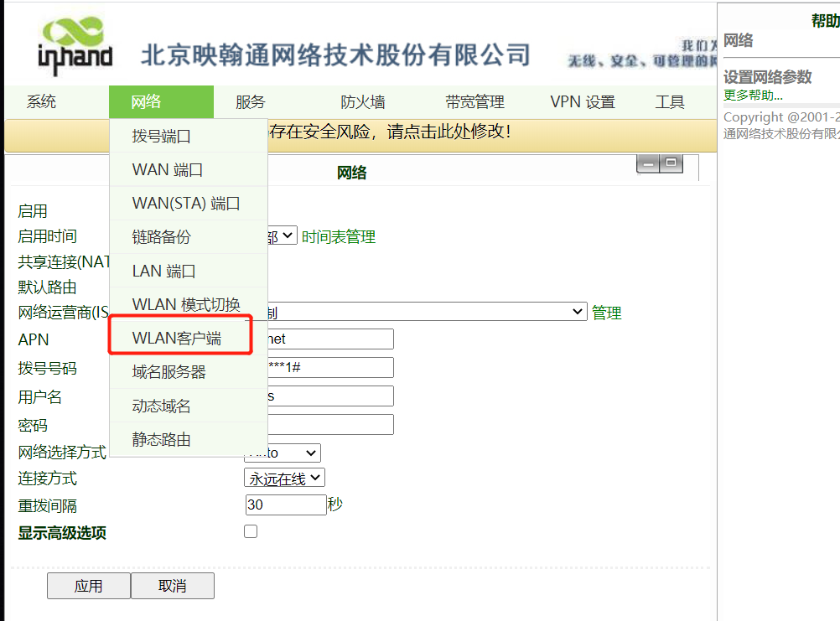Click the 重拨间隔 input field

[x=285, y=505]
